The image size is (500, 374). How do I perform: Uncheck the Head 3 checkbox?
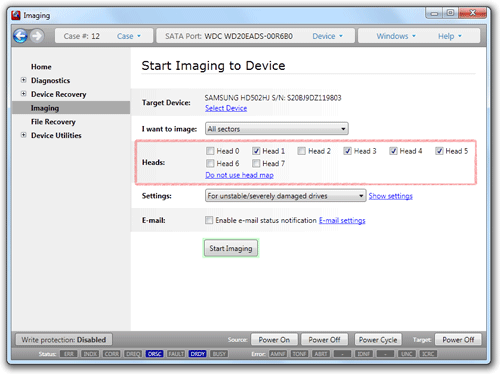347,151
